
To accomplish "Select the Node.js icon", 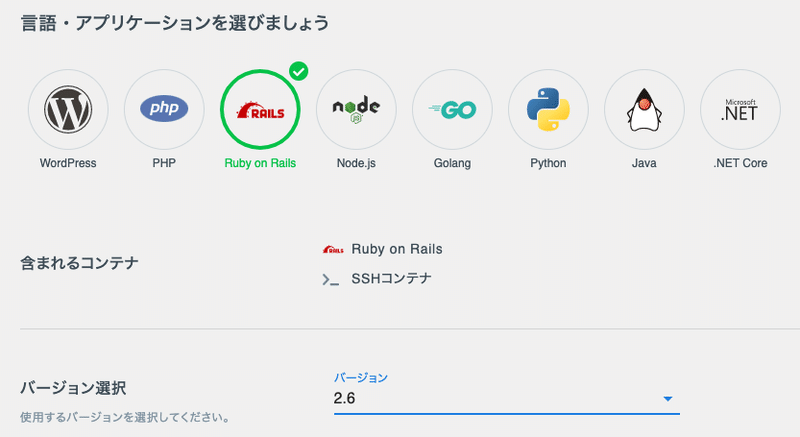I will tap(356, 110).
